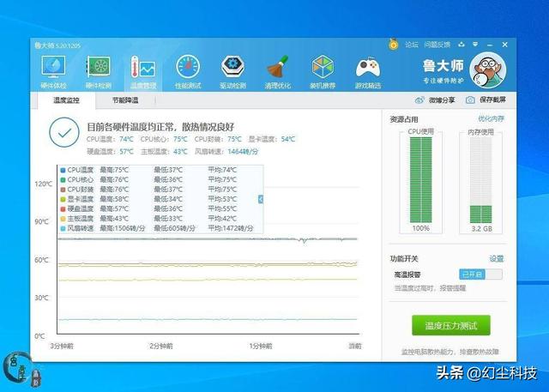Click the 保存截屏 save screenshot label
This screenshot has height=392, width=549.
click(492, 100)
